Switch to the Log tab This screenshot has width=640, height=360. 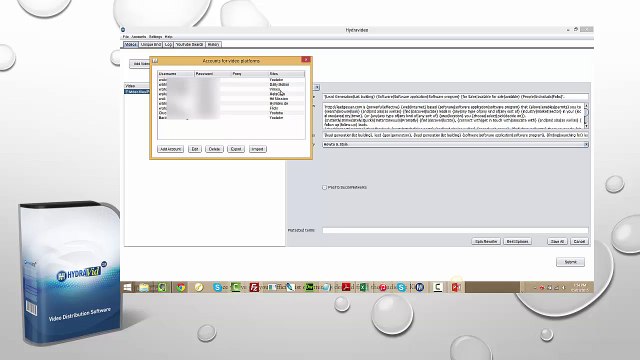pos(168,44)
